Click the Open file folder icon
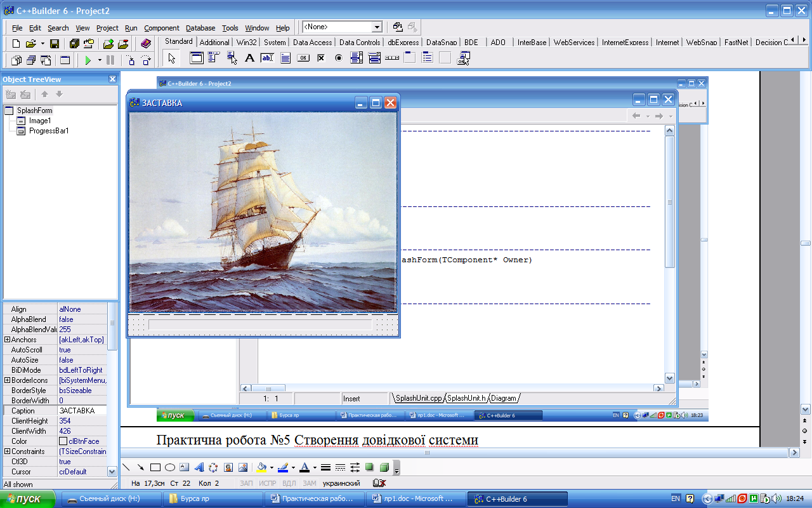This screenshot has height=508, width=812. (30, 44)
